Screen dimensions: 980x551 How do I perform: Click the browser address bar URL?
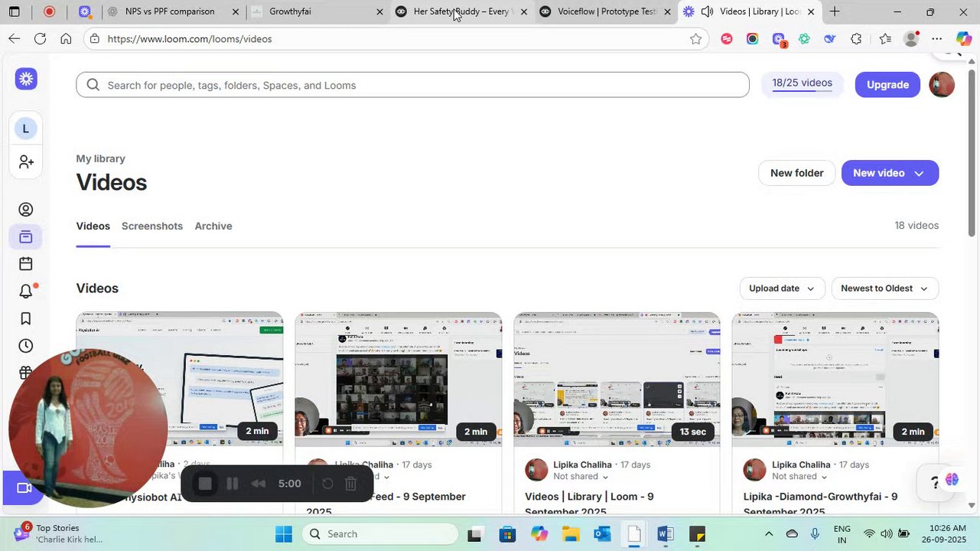(x=189, y=39)
